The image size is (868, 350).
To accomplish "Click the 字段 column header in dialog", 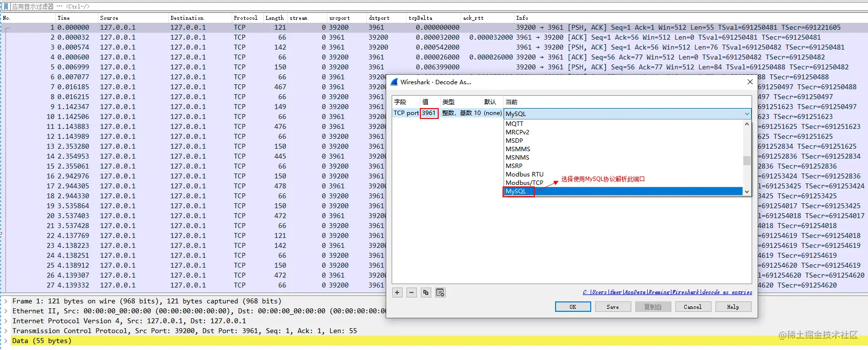I will point(406,102).
